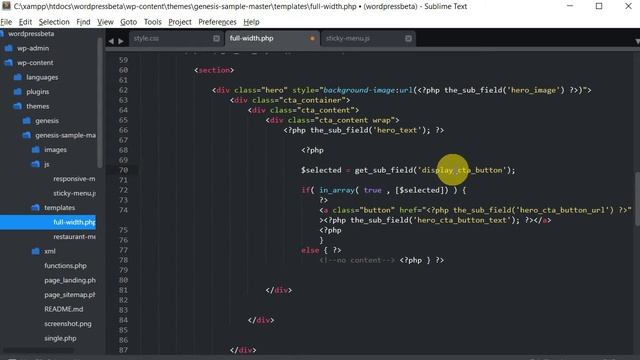The width and height of the screenshot is (640, 360).
Task: Open page_sitemap.php in the sidebar
Action: (x=70, y=295)
